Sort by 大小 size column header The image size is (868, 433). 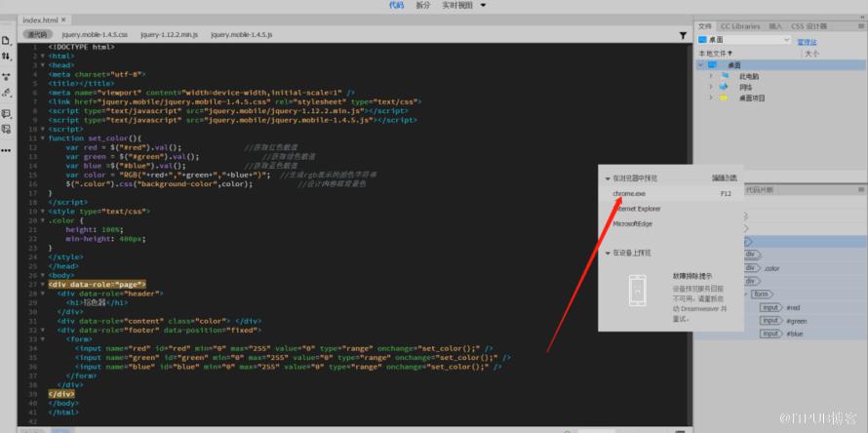tap(811, 54)
